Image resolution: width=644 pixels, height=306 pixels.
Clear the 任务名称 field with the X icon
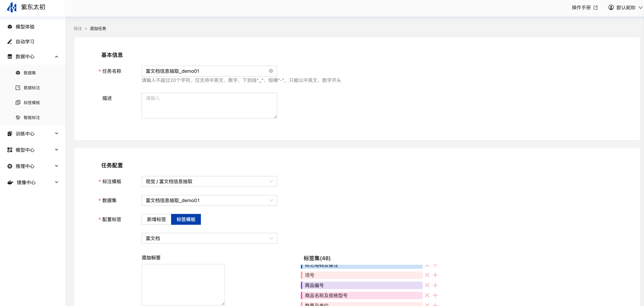coord(271,71)
